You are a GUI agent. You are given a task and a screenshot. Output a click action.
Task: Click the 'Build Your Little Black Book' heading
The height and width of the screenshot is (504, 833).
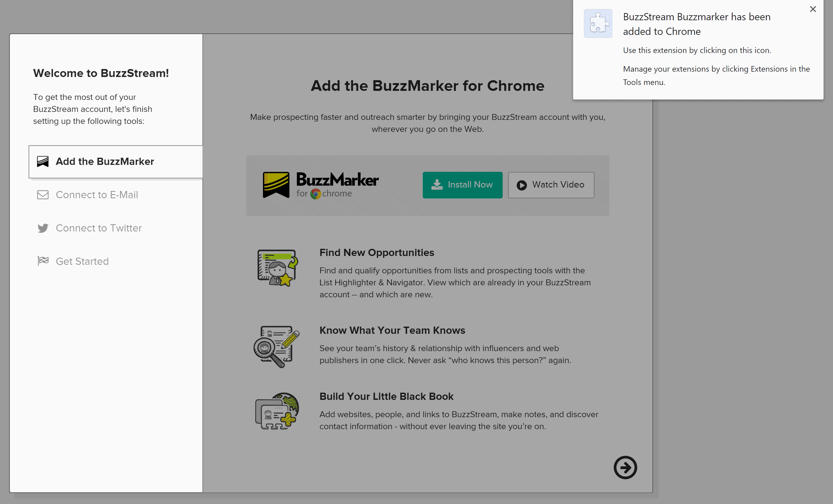pyautogui.click(x=387, y=396)
